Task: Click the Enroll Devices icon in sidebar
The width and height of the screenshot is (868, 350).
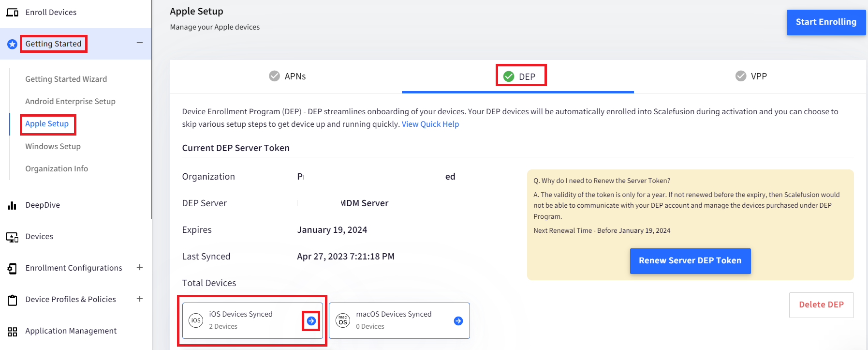Action: [13, 13]
